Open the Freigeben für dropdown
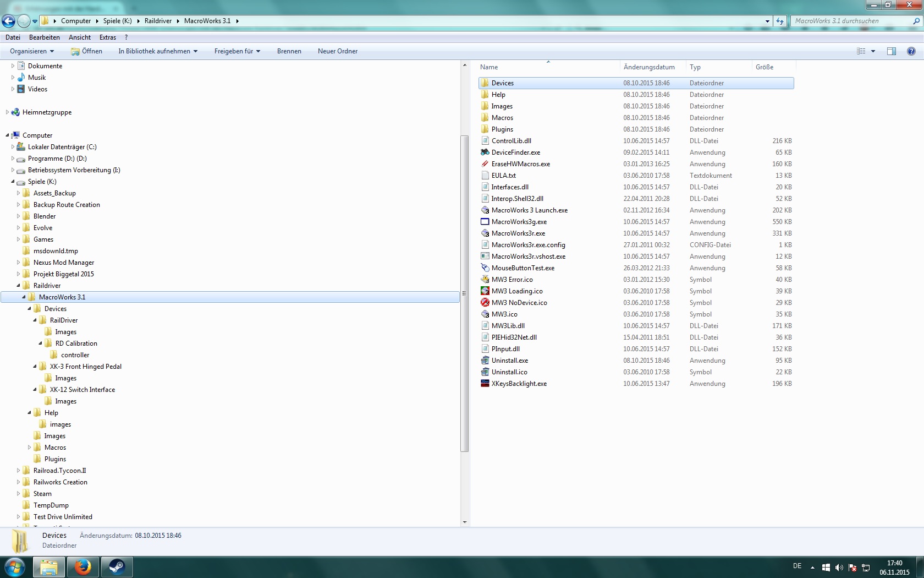This screenshot has width=924, height=578. 237,51
